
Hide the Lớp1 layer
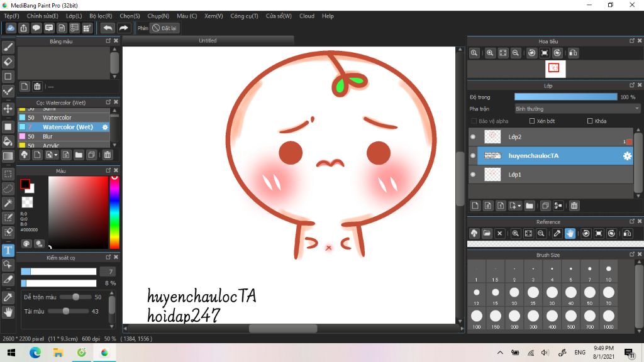click(473, 175)
